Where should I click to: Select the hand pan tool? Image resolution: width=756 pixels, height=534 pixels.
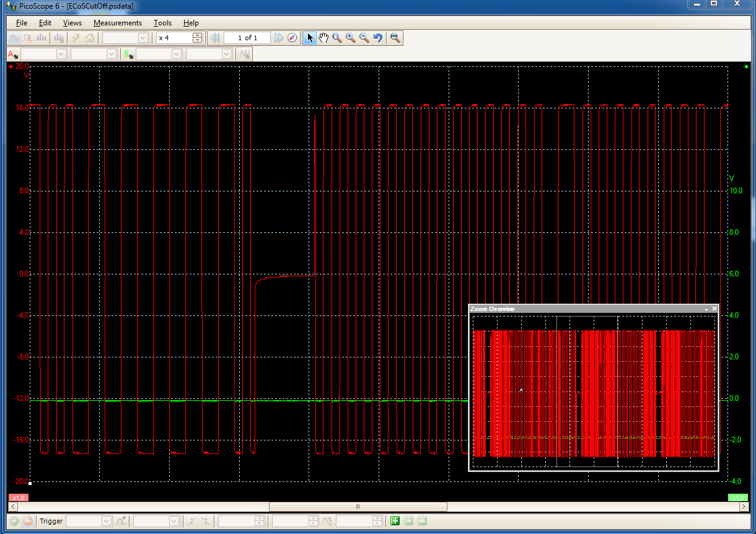pyautogui.click(x=323, y=38)
